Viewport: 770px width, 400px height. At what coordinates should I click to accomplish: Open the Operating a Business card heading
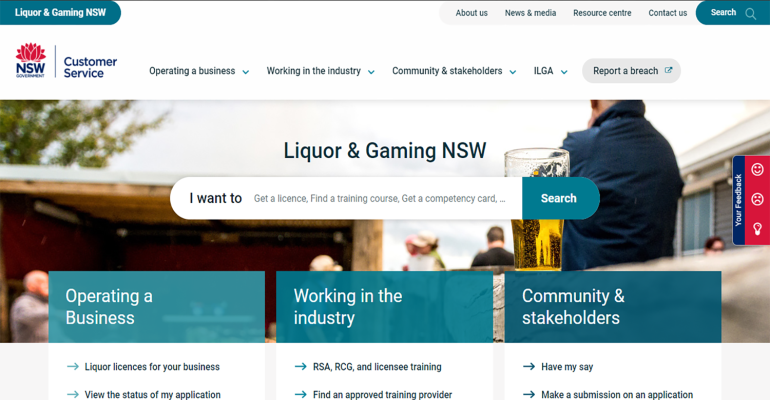click(x=109, y=307)
